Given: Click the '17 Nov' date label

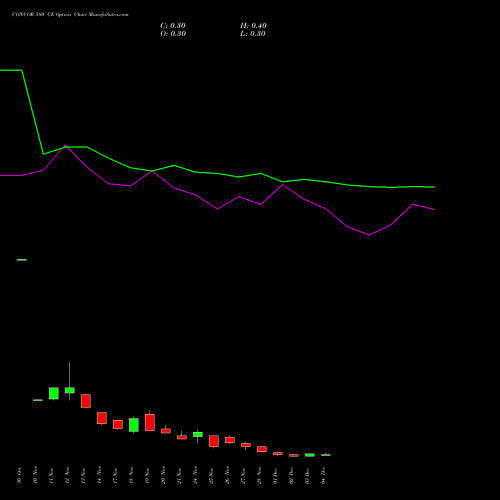Looking at the screenshot, I should point(115,476).
